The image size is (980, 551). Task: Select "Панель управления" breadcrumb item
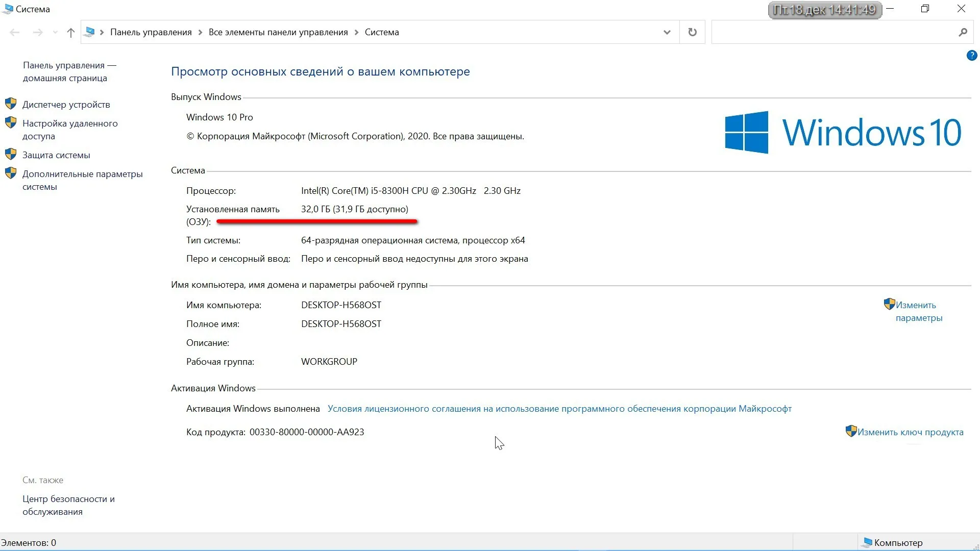151,32
